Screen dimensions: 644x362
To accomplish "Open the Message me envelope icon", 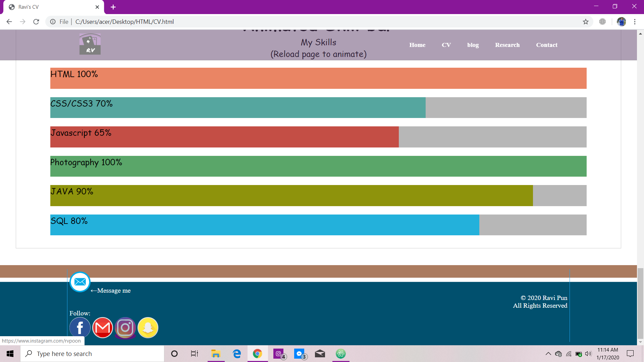I will coord(80,282).
